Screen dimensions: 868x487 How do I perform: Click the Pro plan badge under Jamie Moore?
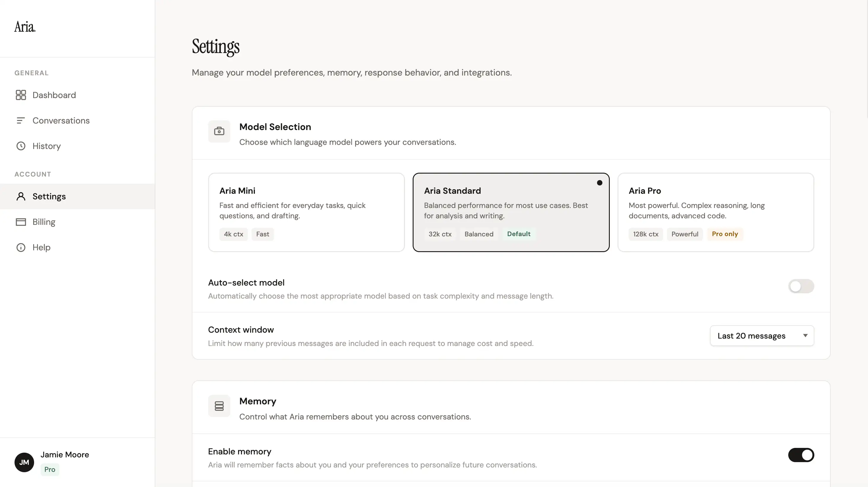coord(50,470)
